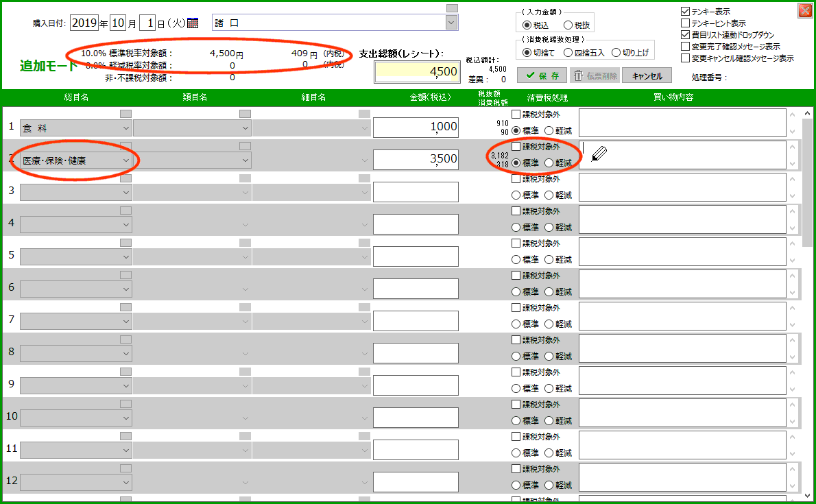Click row 2 memo box scroll up arrow
The image size is (816, 504).
[792, 147]
